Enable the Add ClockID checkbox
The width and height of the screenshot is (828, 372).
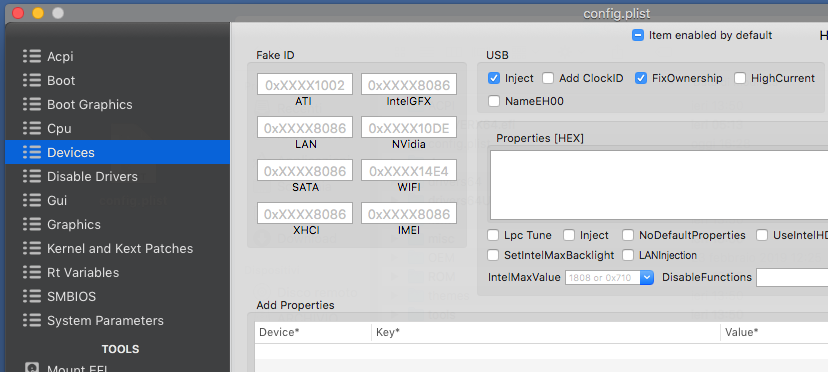pos(548,78)
